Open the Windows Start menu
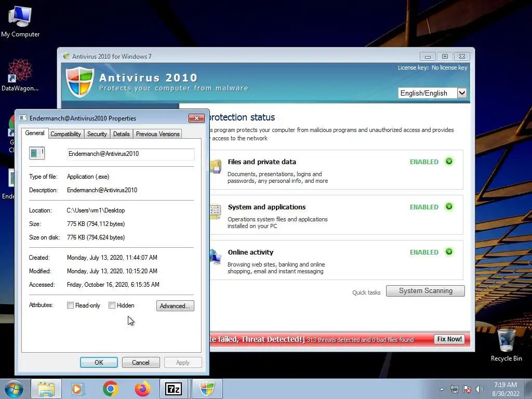The width and height of the screenshot is (532, 399). (14, 389)
